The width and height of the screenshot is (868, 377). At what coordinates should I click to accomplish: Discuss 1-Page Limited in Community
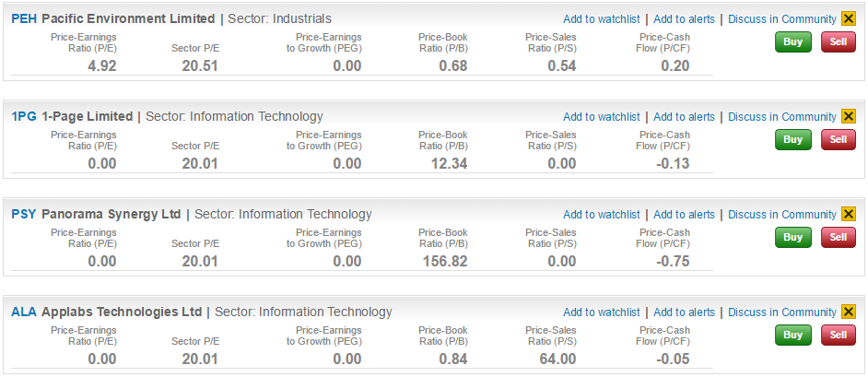781,117
